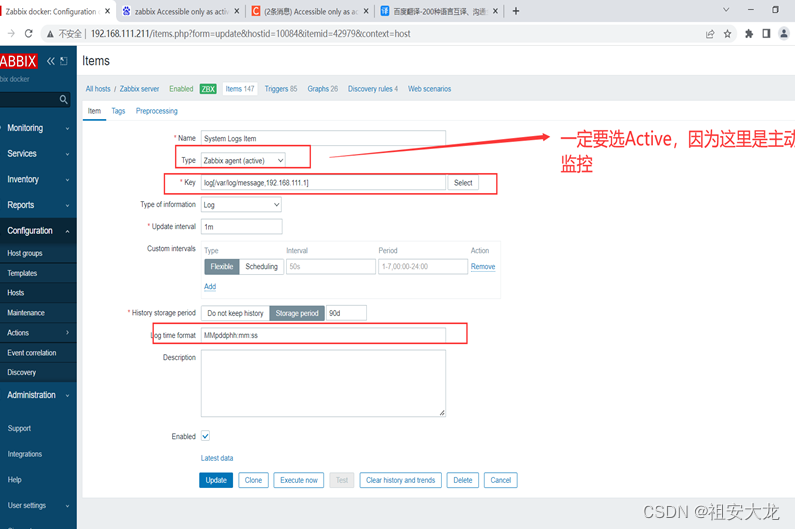795x530 pixels.
Task: Click Select button next to Key
Action: (463, 183)
